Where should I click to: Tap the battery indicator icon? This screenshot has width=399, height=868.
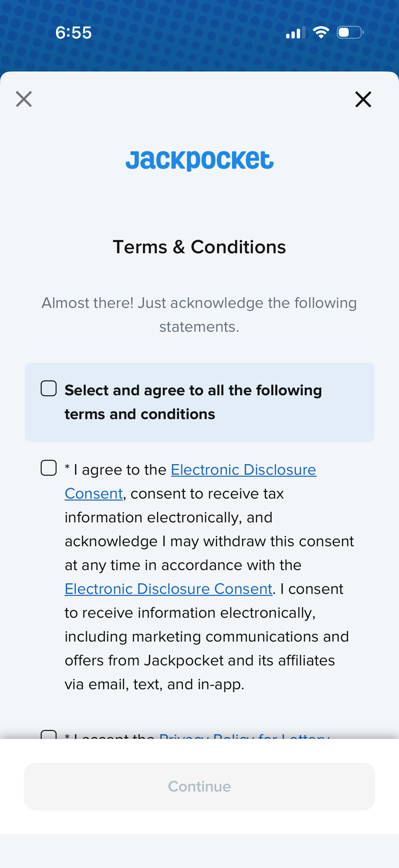(x=350, y=33)
